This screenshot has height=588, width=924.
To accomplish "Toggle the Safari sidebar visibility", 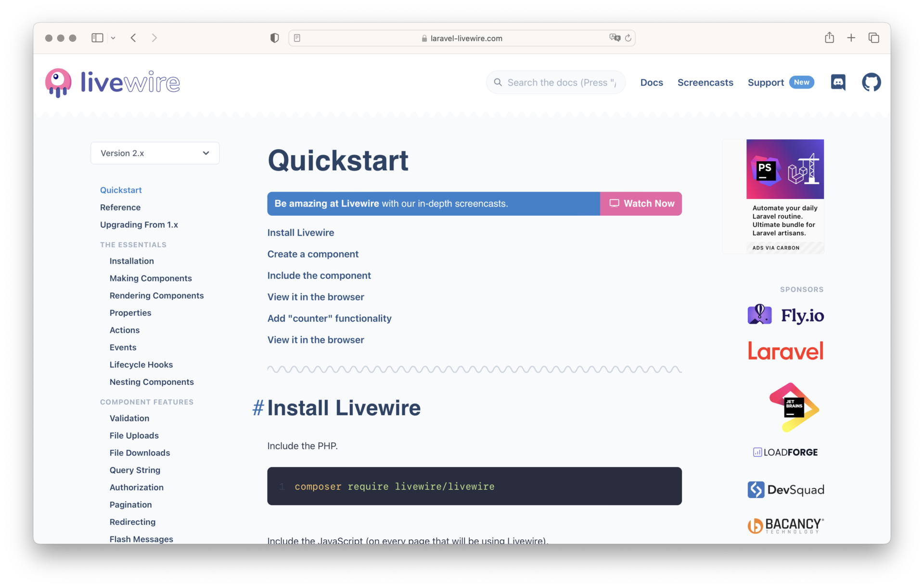I will [x=97, y=38].
